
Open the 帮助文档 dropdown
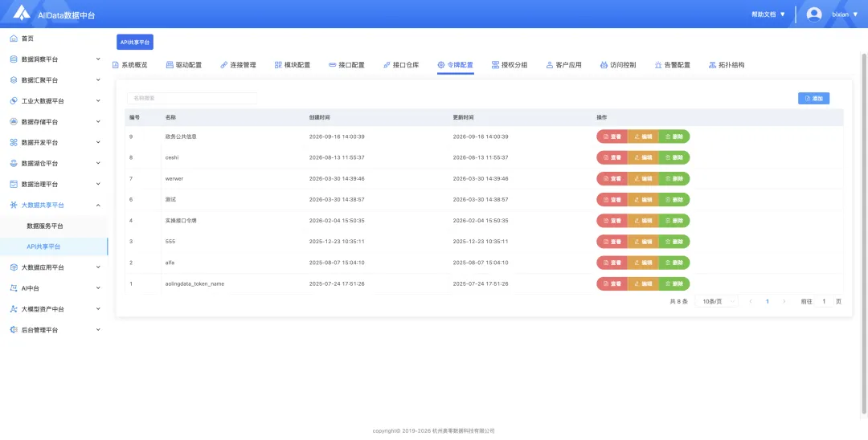768,14
